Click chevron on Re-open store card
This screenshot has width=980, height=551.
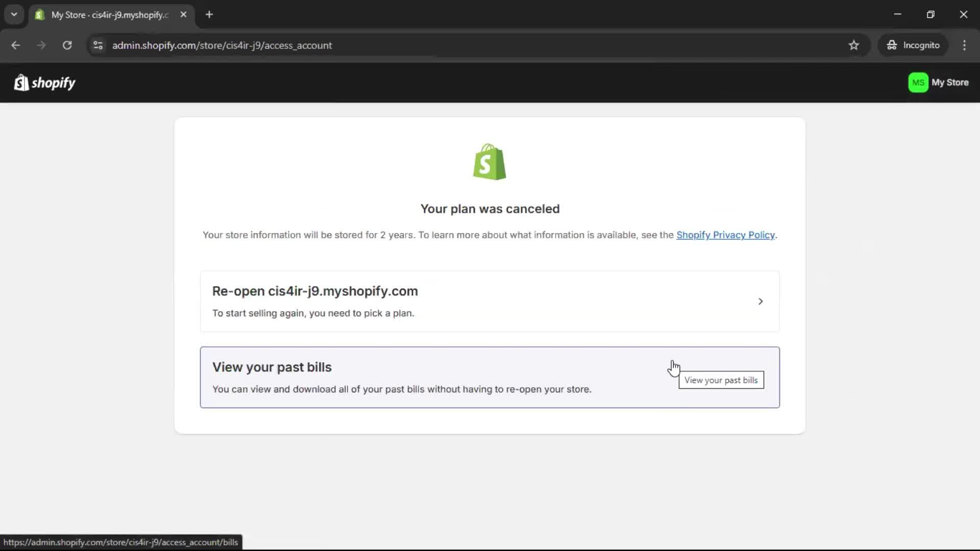pos(760,302)
